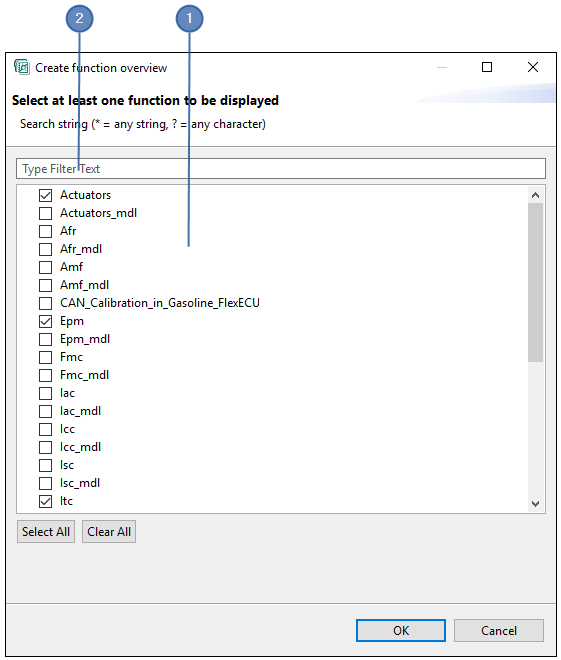561x660 pixels.
Task: Check the Iac_mdl checkbox
Action: coord(45,411)
